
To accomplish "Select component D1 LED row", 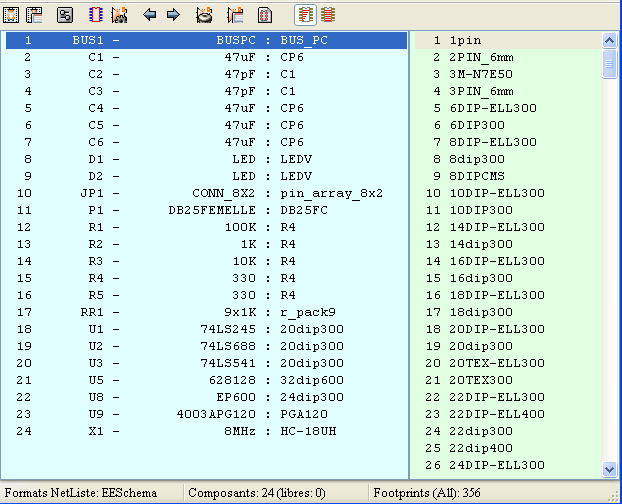I will coord(206,159).
